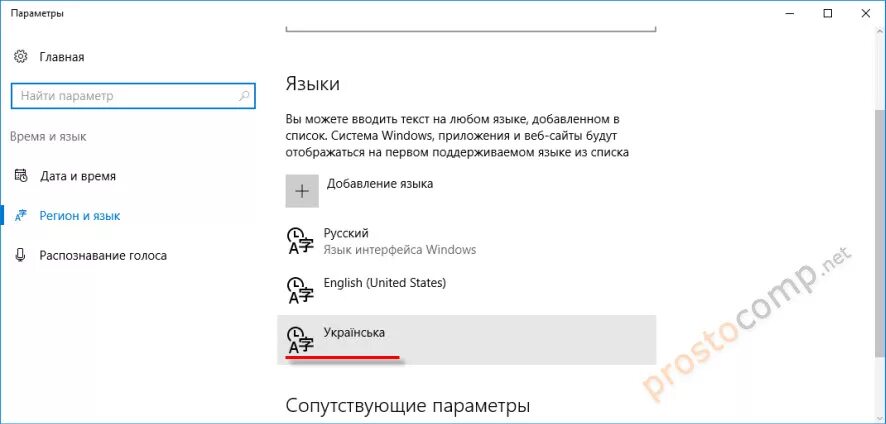The image size is (886, 424).
Task: Maximize the Параметры window
Action: click(827, 14)
